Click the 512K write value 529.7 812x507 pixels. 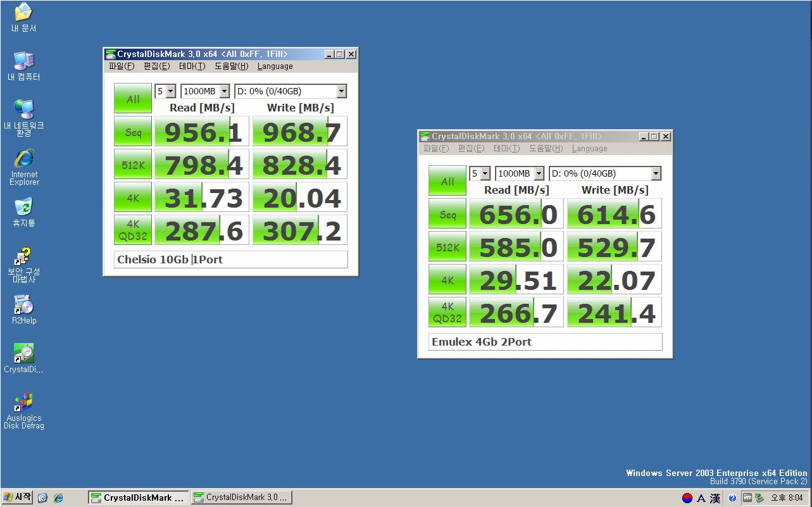(615, 247)
